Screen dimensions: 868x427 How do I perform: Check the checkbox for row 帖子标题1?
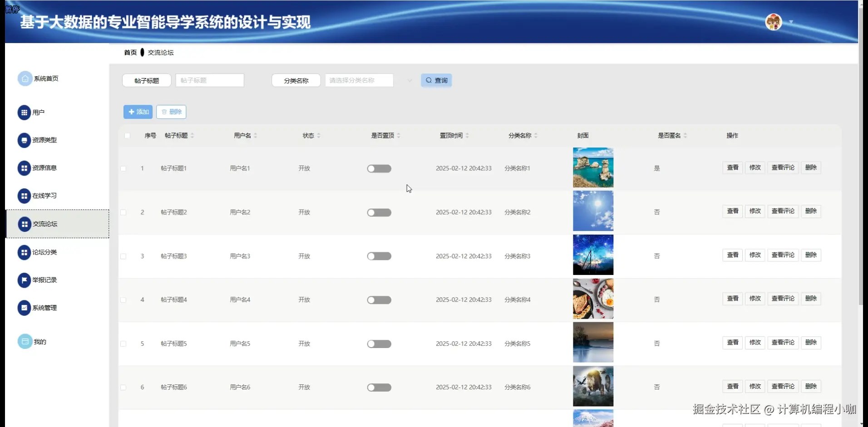point(123,169)
